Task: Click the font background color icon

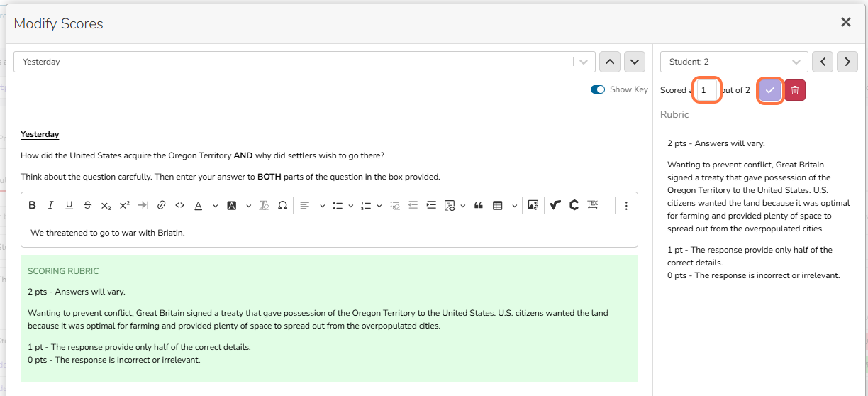Action: tap(232, 206)
